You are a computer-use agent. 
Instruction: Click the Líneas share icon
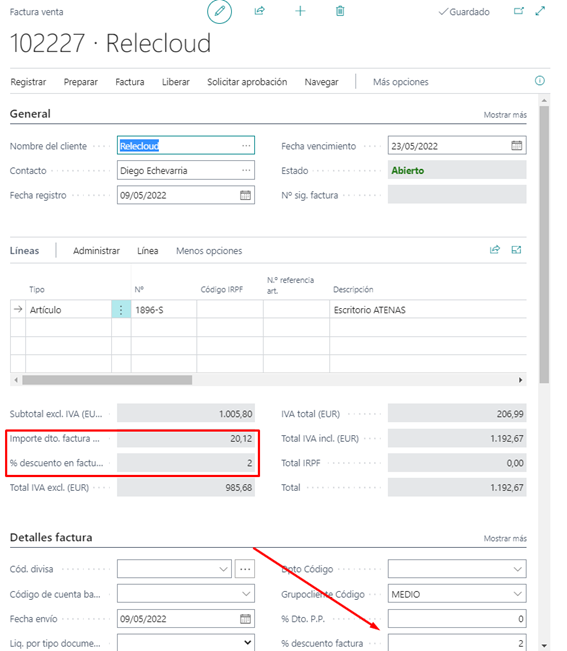495,250
